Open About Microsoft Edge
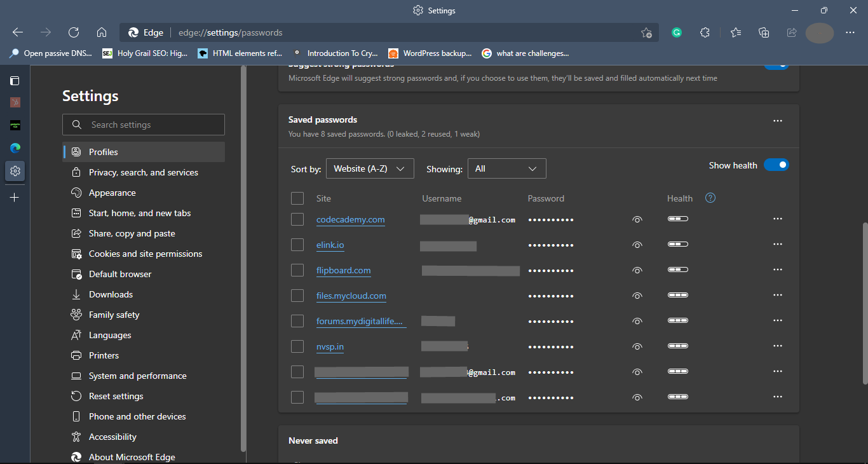Image resolution: width=868 pixels, height=464 pixels. coord(144,457)
